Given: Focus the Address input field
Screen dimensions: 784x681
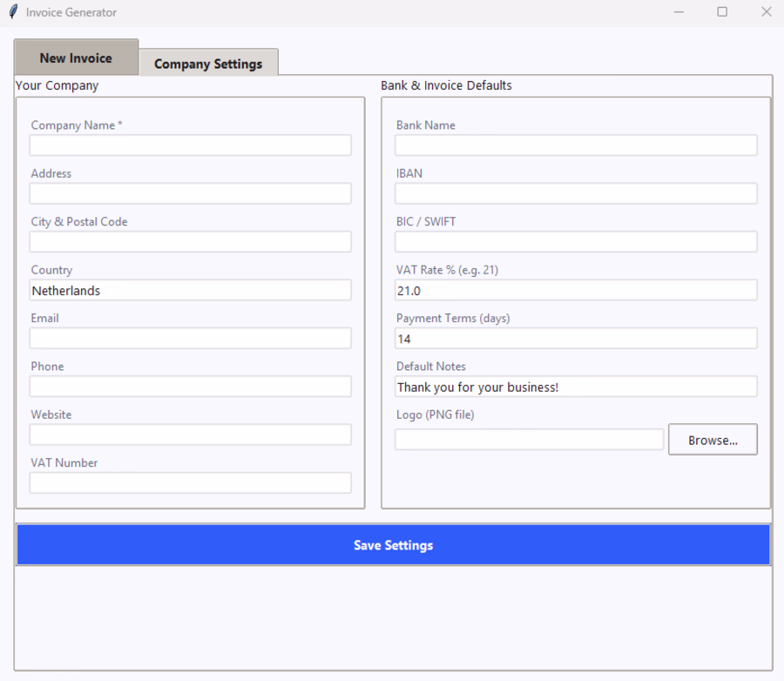Looking at the screenshot, I should (x=191, y=193).
